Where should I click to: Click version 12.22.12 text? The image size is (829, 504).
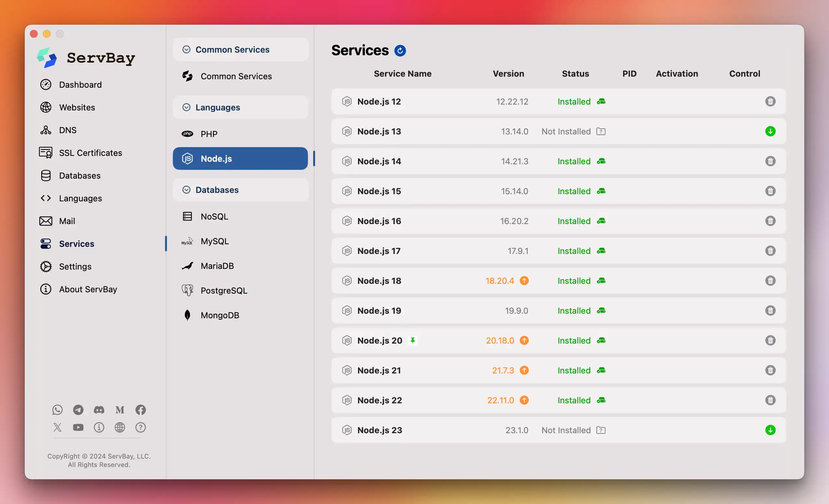(512, 102)
